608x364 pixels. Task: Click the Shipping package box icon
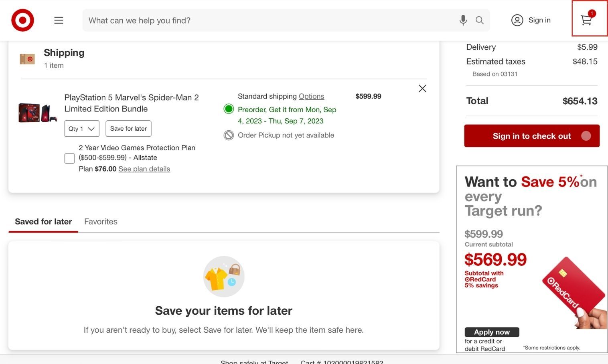pos(27,59)
